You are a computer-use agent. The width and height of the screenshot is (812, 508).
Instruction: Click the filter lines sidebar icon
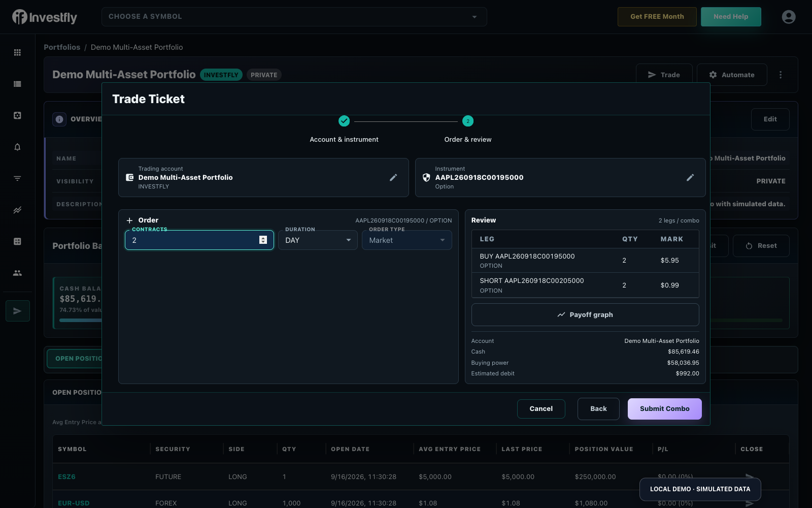click(17, 178)
